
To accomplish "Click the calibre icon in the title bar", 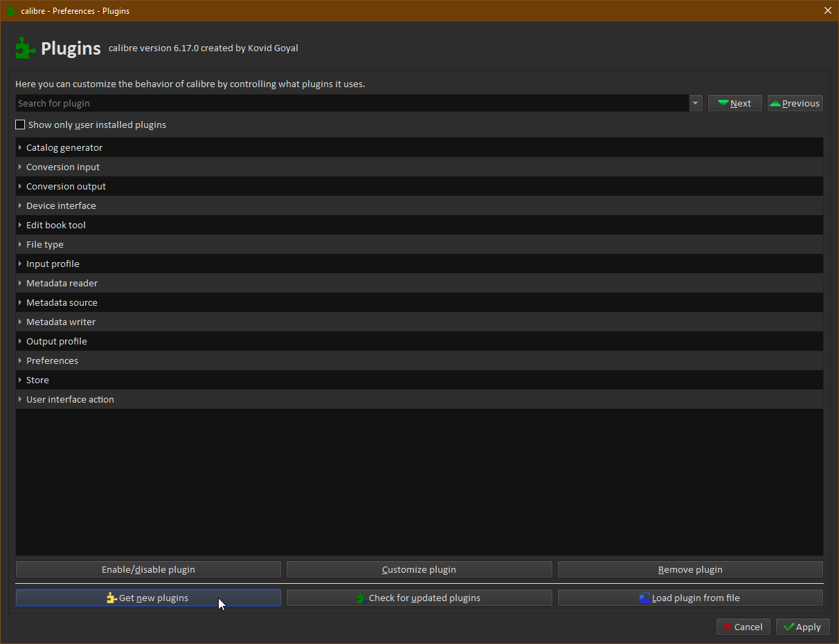I will click(11, 11).
